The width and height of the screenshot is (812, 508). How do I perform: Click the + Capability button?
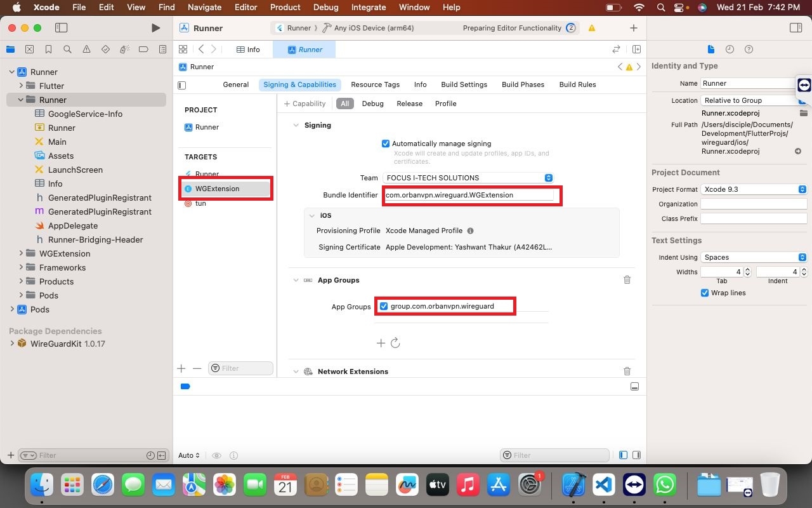304,104
